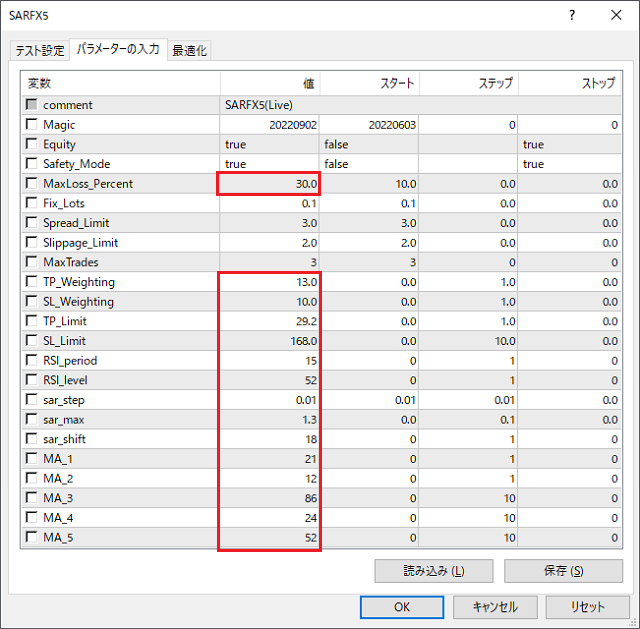Click the 読み込み (L) load button
The width and height of the screenshot is (640, 629).
click(434, 571)
